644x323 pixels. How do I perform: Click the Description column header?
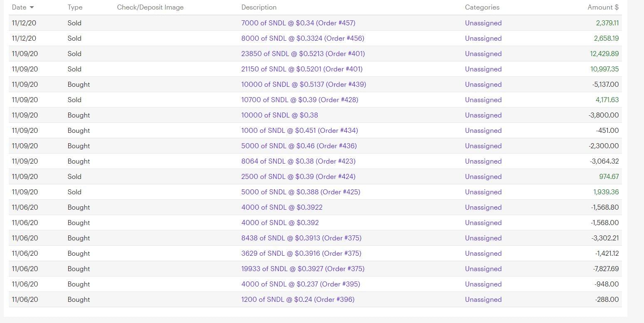pos(259,7)
